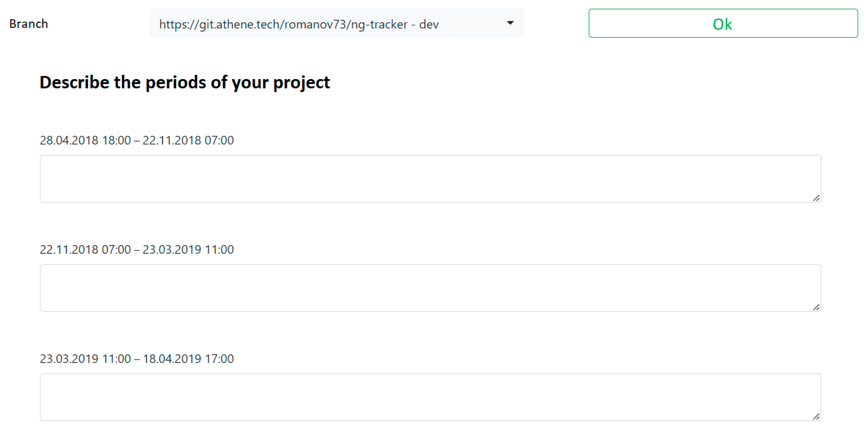Image resolution: width=868 pixels, height=433 pixels.
Task: Expand the Branch dropdown arrow
Action: [510, 23]
